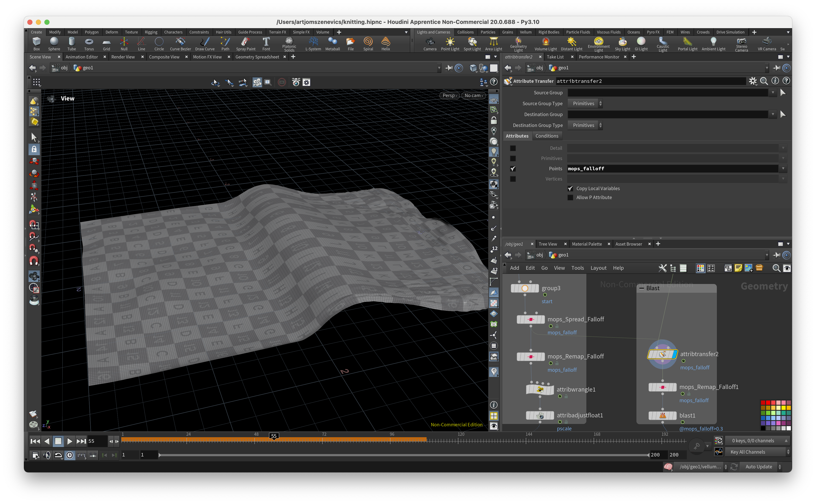Open the parameter panel gear menu
Viewport: 816px width, 504px height.
753,81
